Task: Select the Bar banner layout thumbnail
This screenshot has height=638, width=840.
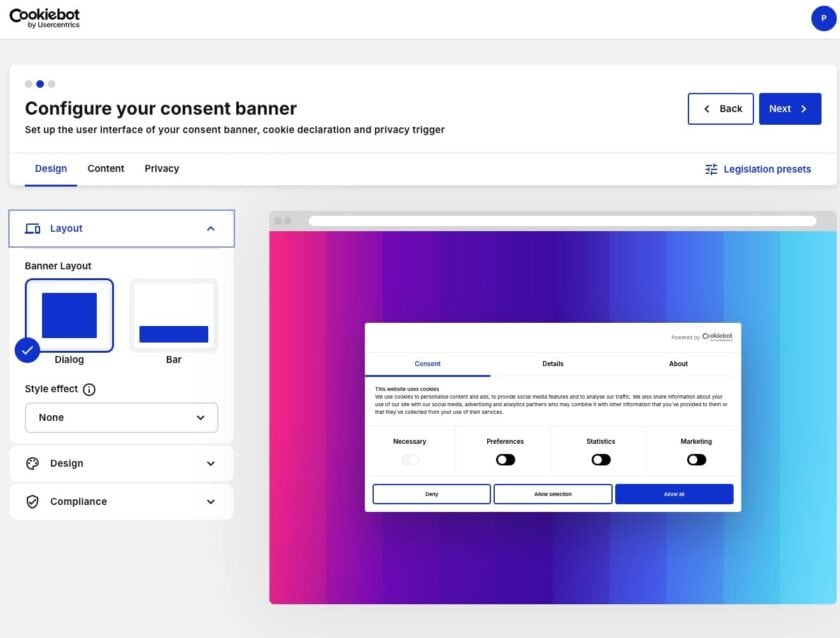Action: coord(173,316)
